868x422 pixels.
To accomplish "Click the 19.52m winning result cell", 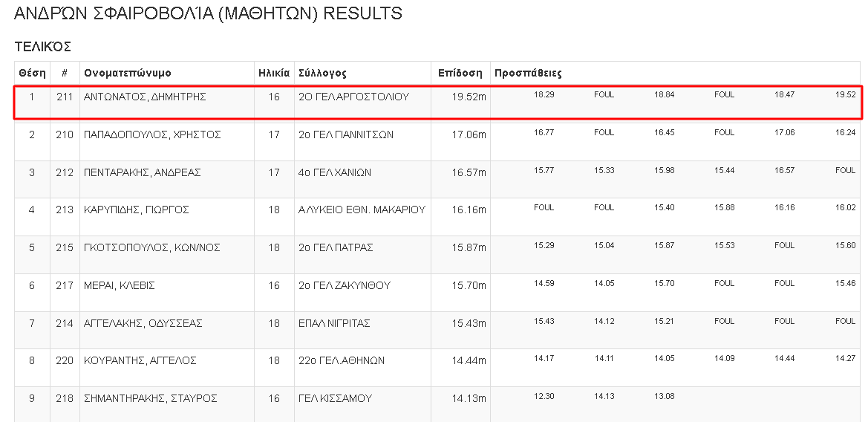I will 469,97.
